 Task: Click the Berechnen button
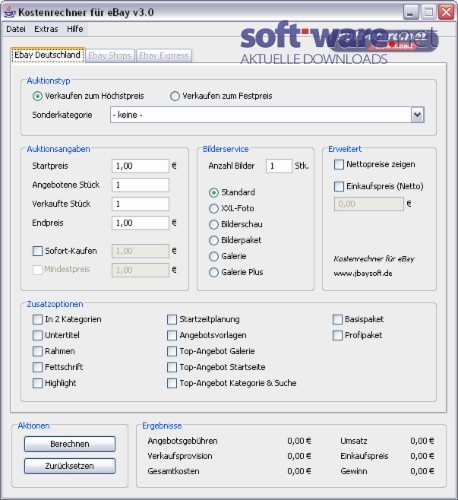click(70, 444)
